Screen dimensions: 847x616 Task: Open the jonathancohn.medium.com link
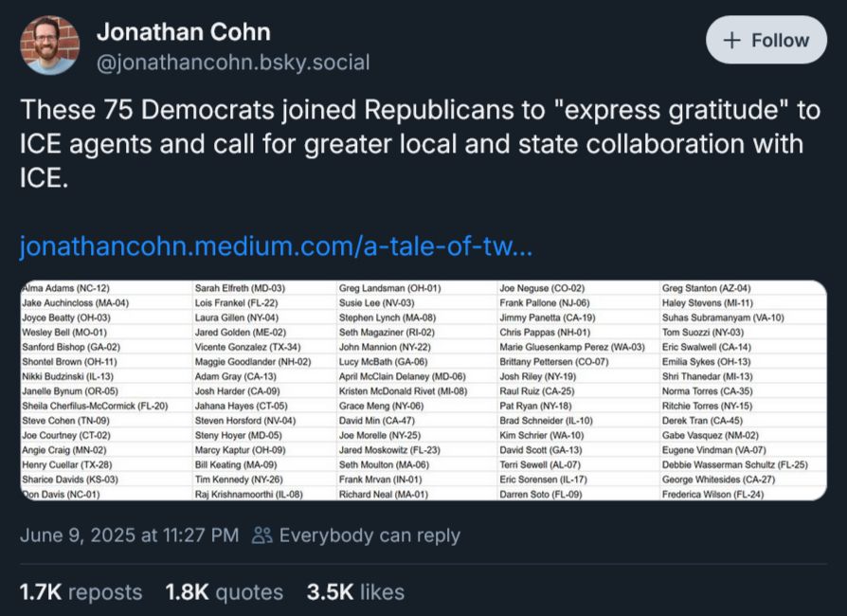275,246
